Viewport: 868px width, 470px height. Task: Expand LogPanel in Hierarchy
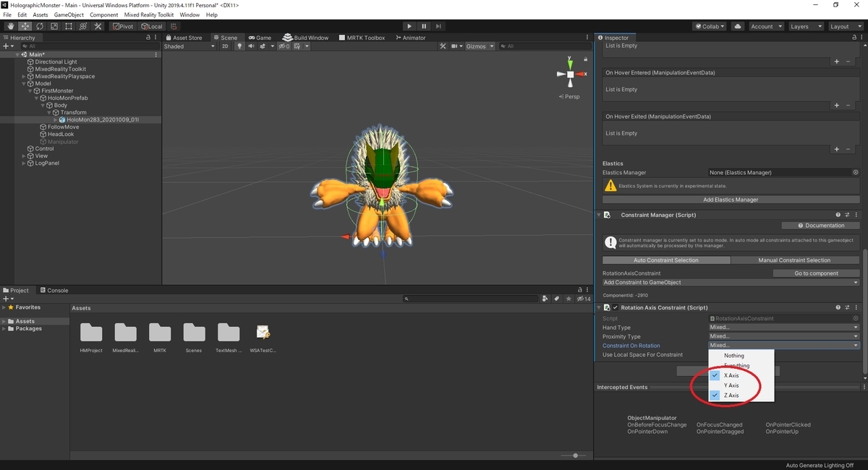click(x=24, y=163)
